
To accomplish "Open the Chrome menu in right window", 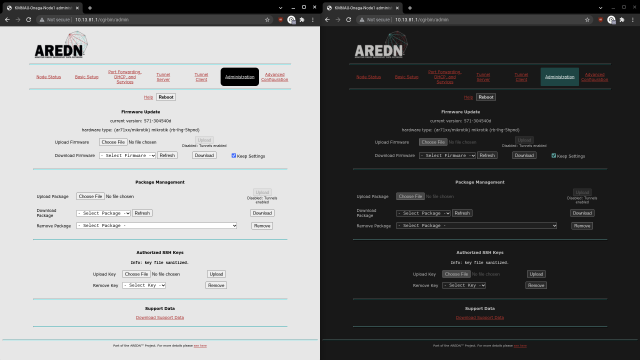I will point(633,20).
